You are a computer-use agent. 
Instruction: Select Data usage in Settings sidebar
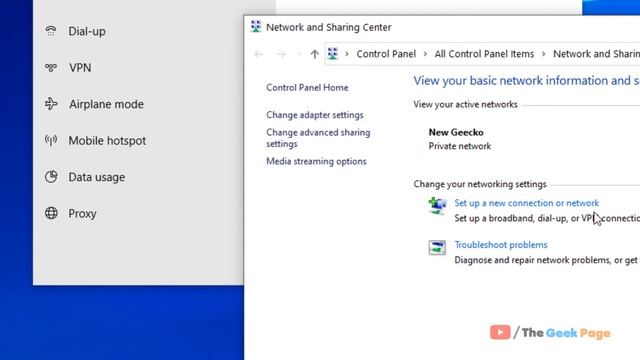(x=96, y=177)
